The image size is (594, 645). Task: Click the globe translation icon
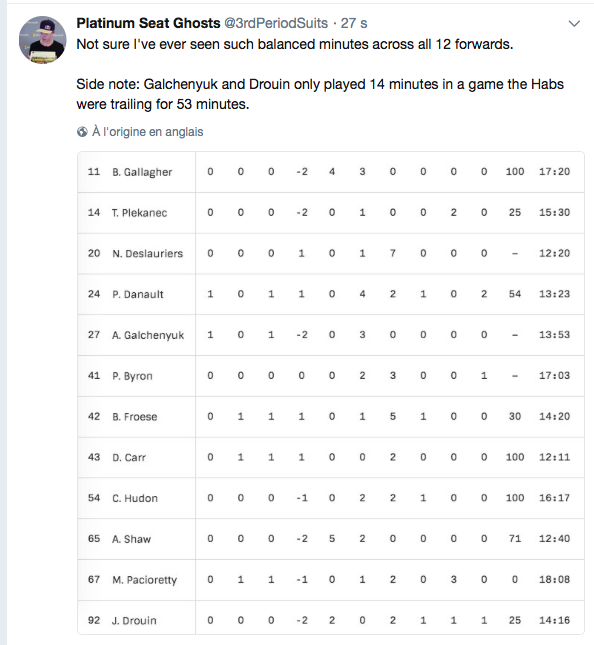82,132
